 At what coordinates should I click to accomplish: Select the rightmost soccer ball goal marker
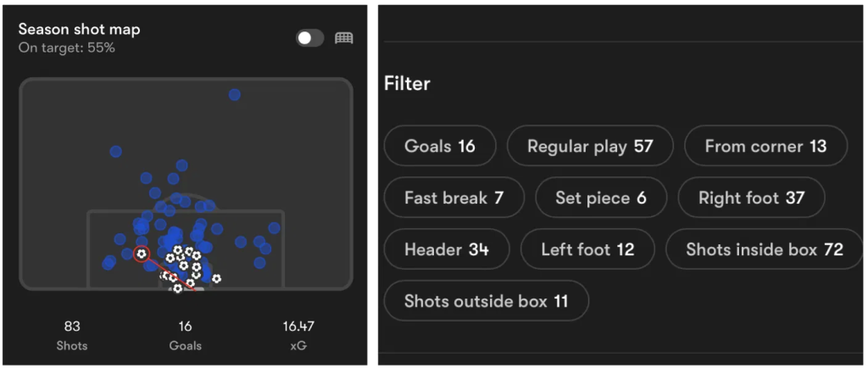click(x=217, y=278)
